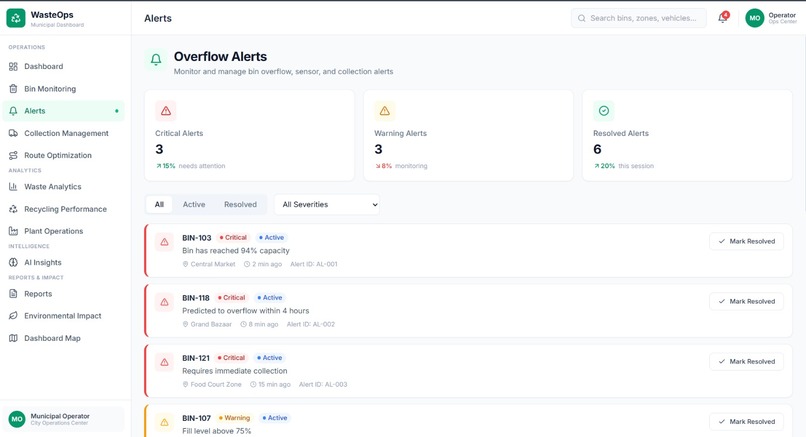Click 'Fill level above 75%' text
The image size is (806, 437).
pos(217,431)
